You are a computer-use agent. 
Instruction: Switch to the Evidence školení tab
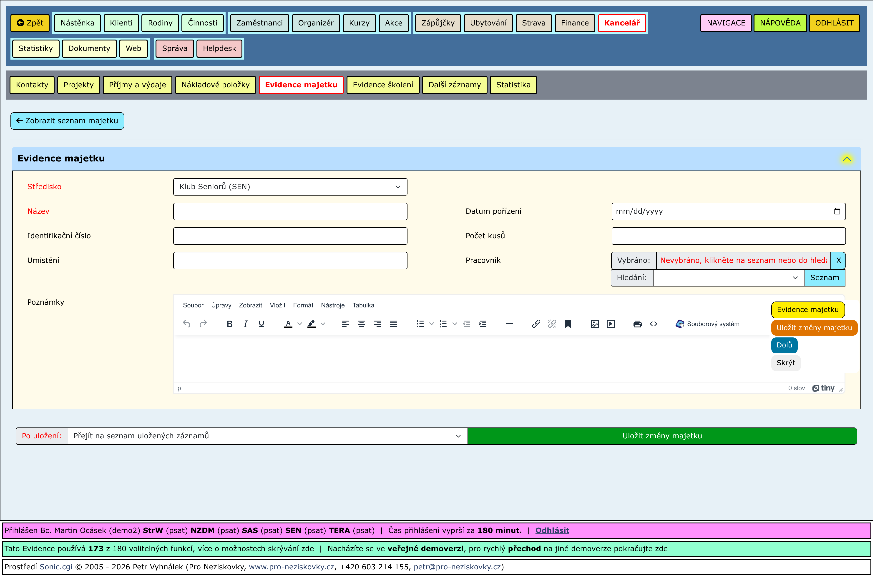[x=382, y=85]
